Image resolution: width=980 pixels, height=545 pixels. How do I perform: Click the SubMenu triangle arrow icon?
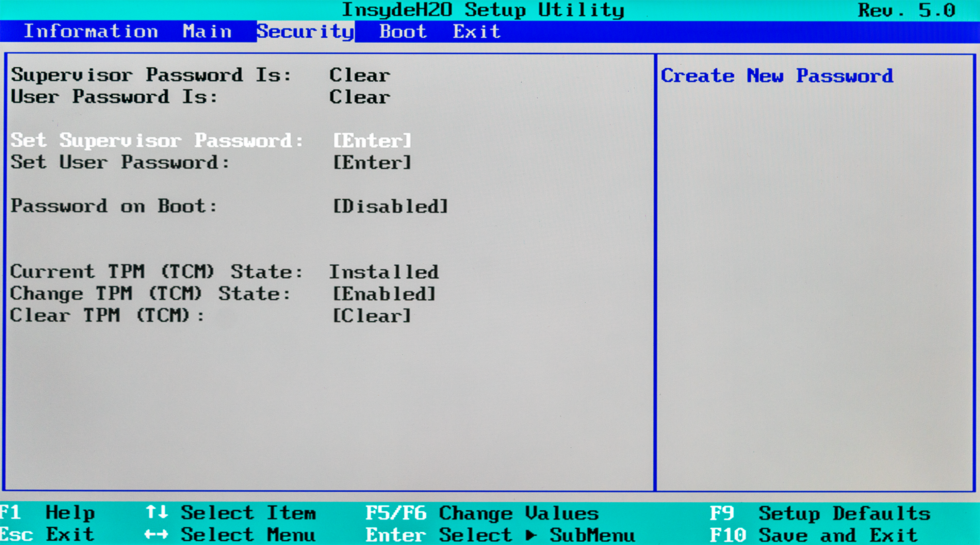click(531, 535)
